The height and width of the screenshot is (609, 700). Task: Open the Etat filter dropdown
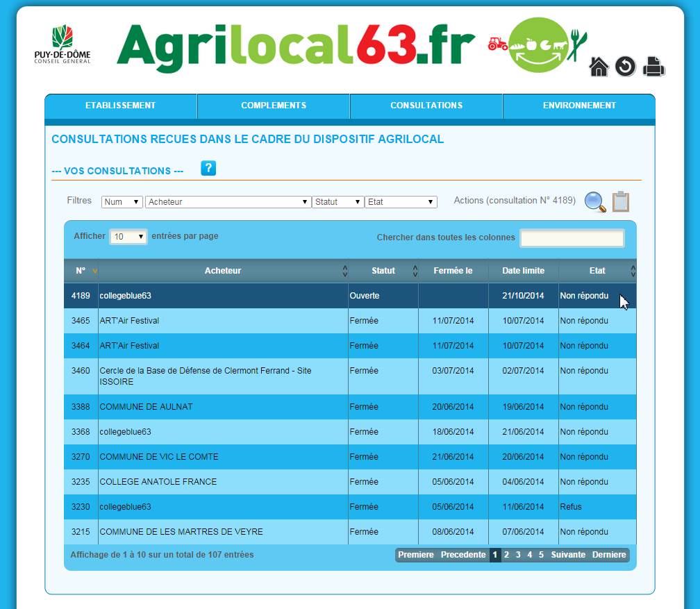(401, 202)
